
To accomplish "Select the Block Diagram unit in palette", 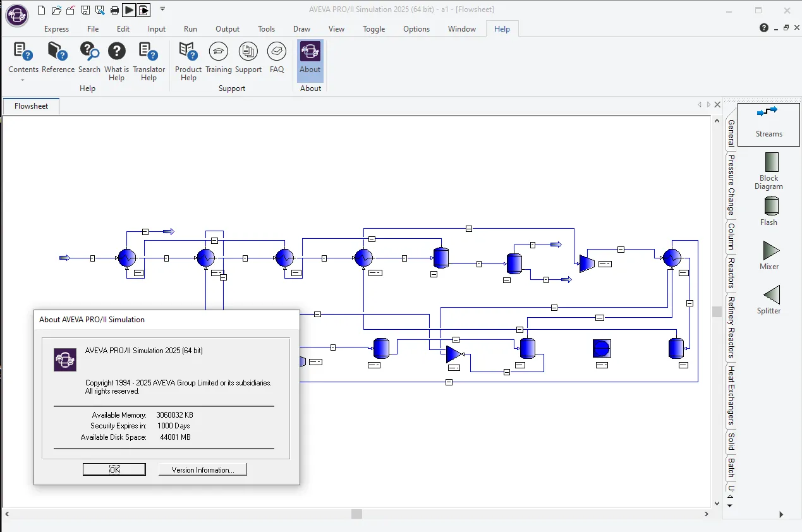I will [769, 171].
